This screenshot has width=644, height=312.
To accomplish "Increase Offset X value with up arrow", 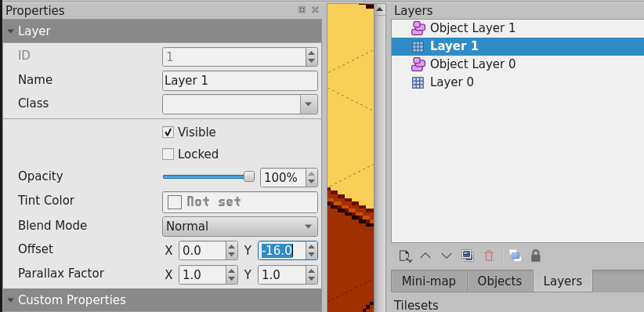I will pyautogui.click(x=232, y=247).
